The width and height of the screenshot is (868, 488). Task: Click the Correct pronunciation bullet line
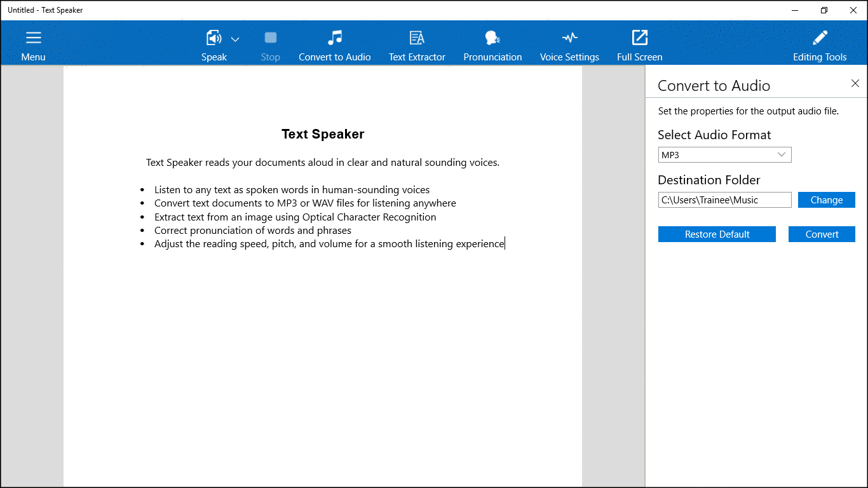click(252, 230)
